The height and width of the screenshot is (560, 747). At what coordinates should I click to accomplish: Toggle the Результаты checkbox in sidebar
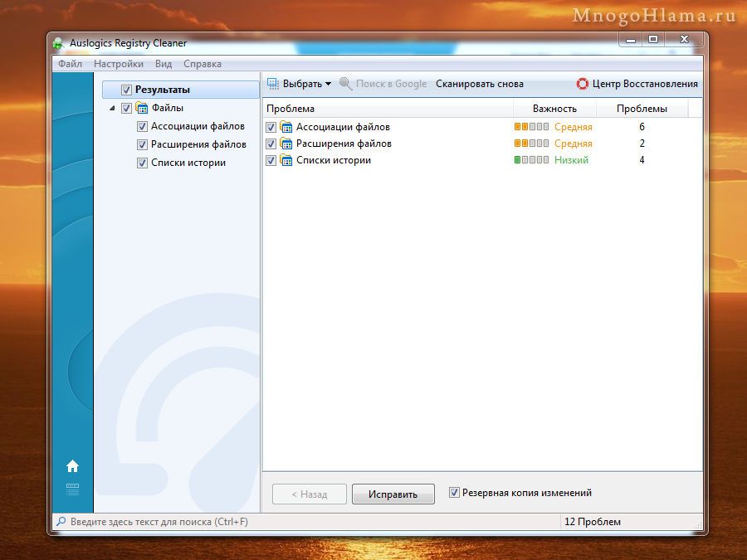pos(126,90)
